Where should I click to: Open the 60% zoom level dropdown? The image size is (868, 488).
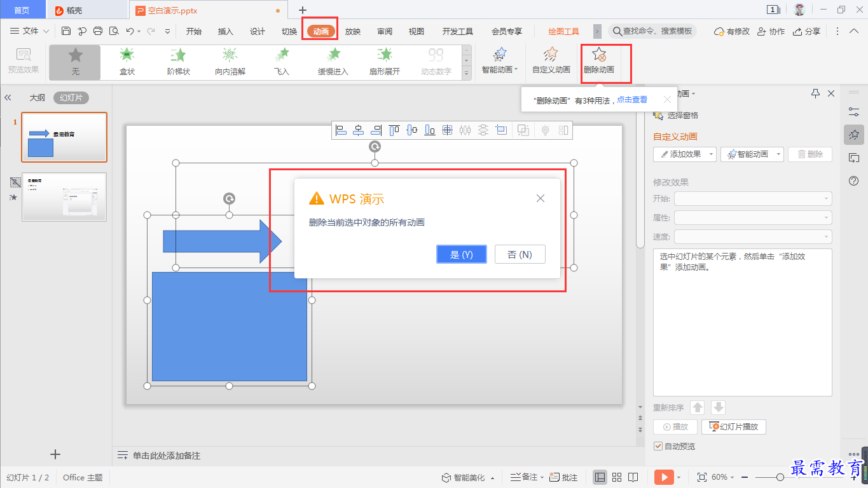tap(722, 477)
